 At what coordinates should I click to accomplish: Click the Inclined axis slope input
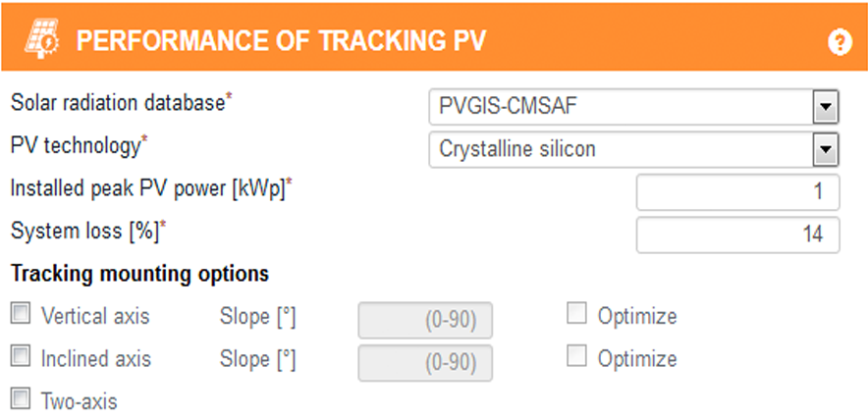[x=425, y=363]
